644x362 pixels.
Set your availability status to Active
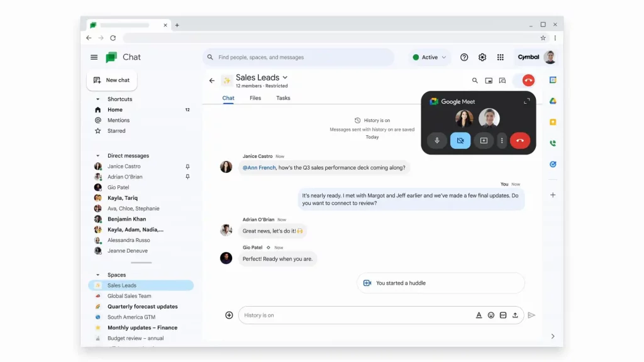coord(429,57)
